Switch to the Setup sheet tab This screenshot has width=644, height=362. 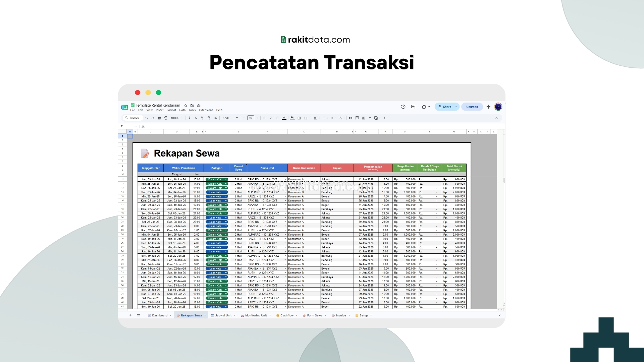tap(364, 315)
